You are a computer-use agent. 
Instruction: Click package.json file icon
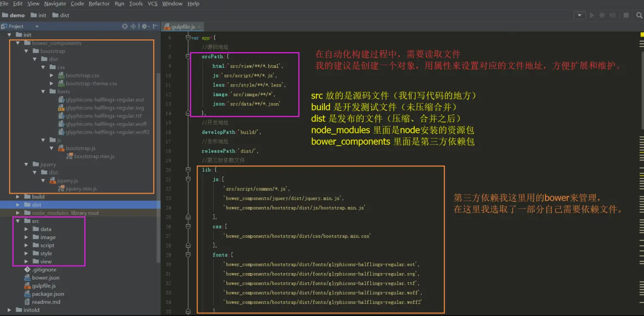(27, 294)
